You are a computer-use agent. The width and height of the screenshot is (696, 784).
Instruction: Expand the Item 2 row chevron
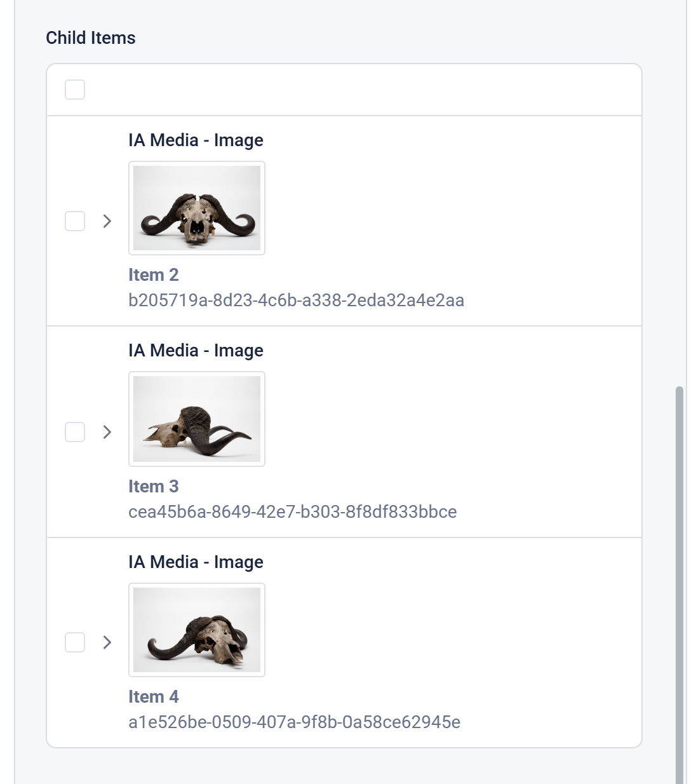click(x=107, y=221)
